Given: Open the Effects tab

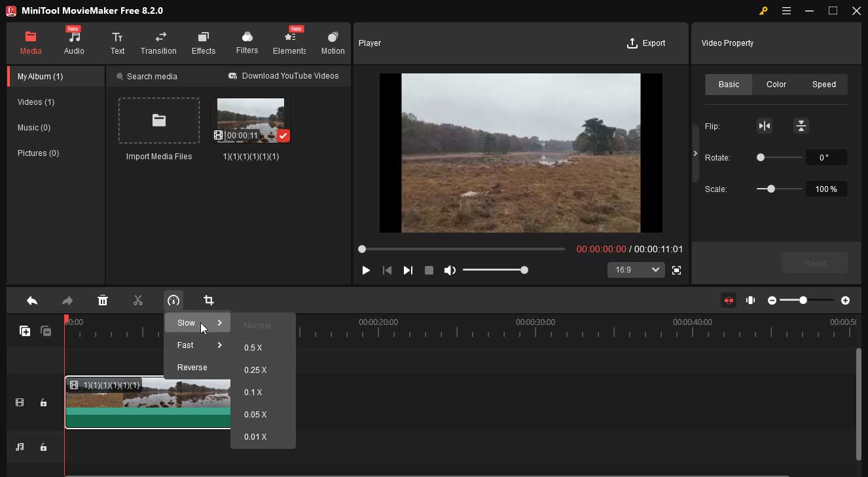Looking at the screenshot, I should point(204,43).
